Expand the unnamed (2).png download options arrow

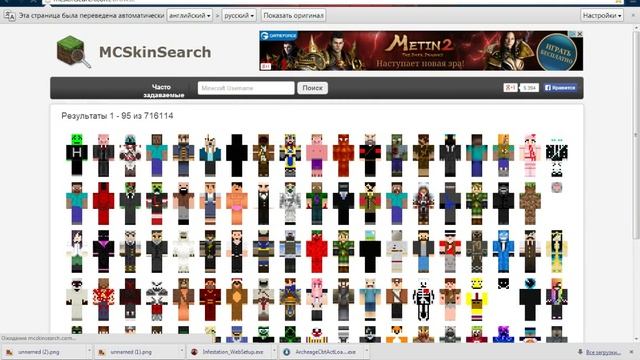pyautogui.click(x=89, y=351)
